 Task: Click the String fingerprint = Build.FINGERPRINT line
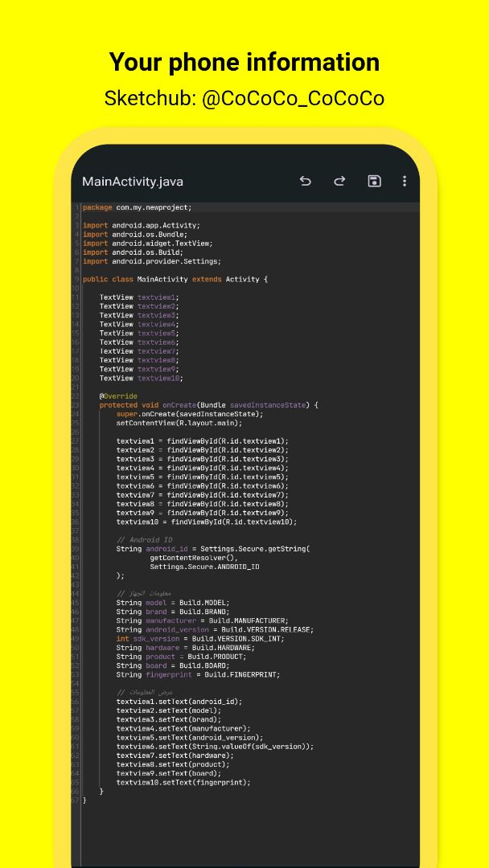click(x=198, y=675)
